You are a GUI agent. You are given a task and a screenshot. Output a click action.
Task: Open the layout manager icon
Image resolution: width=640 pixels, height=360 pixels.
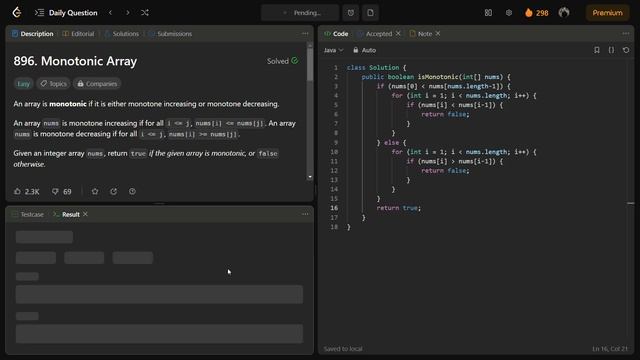click(488, 13)
